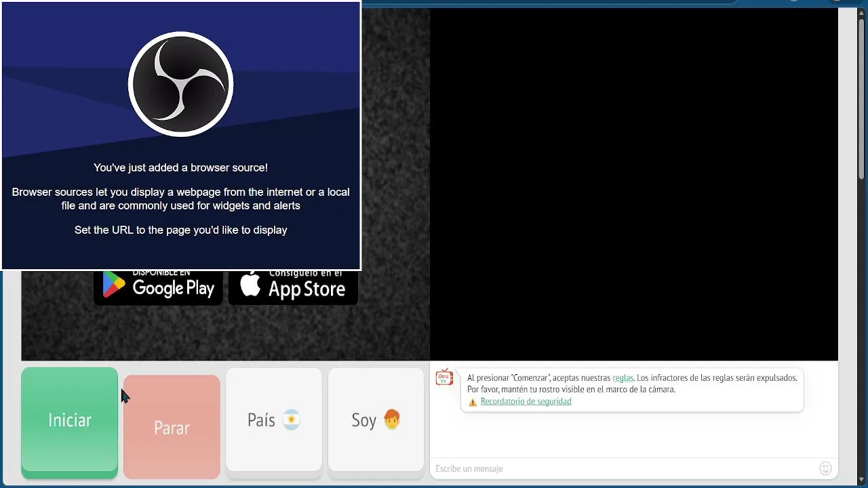
Task: Open the Recordatorio de seguridad link
Action: click(526, 401)
